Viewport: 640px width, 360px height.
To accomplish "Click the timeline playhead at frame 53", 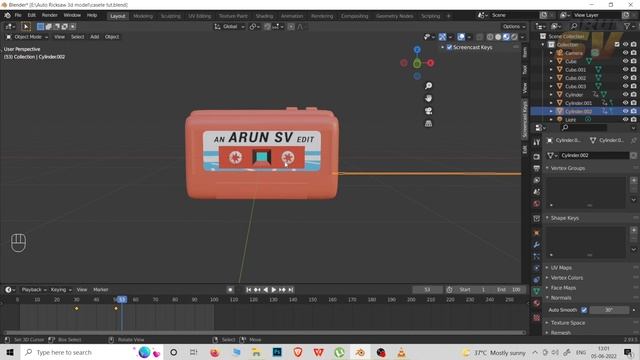I will click(x=122, y=300).
